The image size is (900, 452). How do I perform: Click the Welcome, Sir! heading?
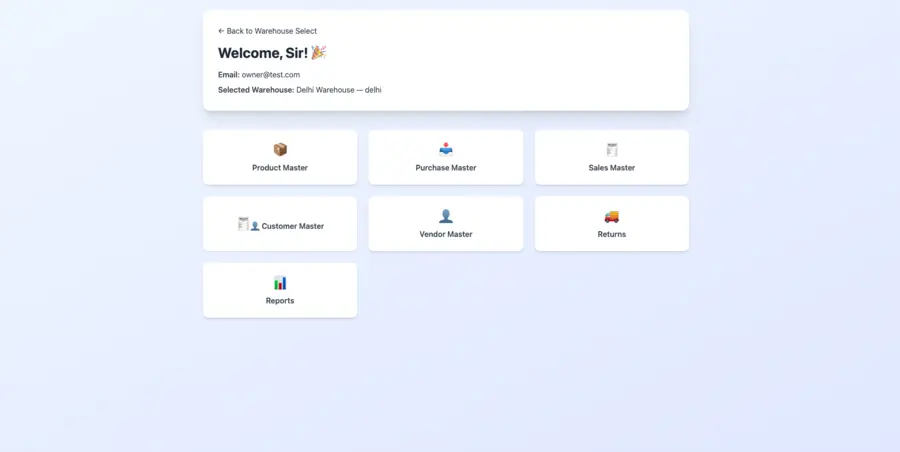point(263,52)
